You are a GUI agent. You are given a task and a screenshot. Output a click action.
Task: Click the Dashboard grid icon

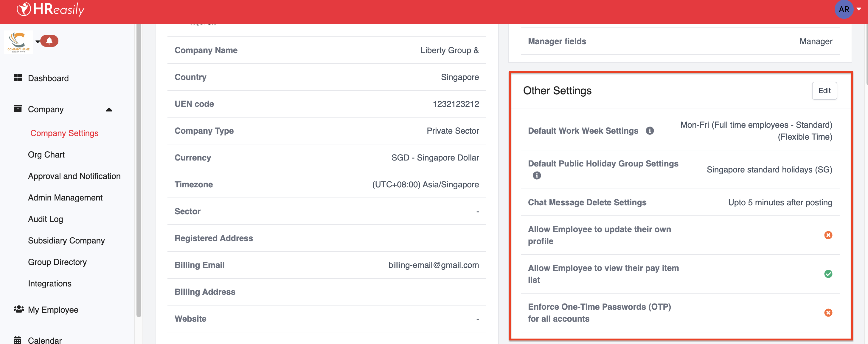pyautogui.click(x=18, y=78)
